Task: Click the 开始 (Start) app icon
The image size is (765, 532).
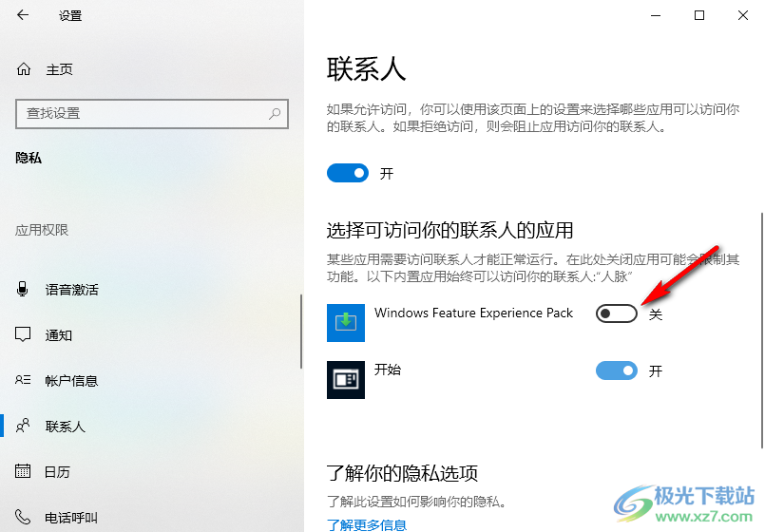Action: (x=346, y=380)
